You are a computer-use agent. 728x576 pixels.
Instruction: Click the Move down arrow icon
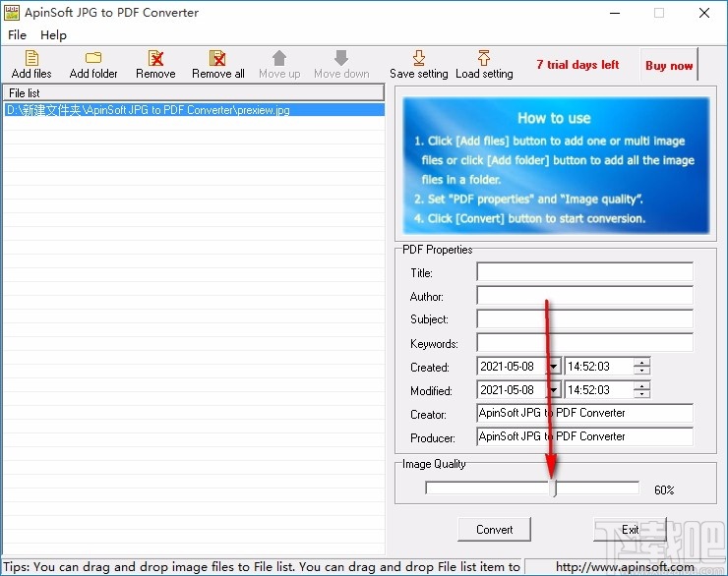[341, 58]
